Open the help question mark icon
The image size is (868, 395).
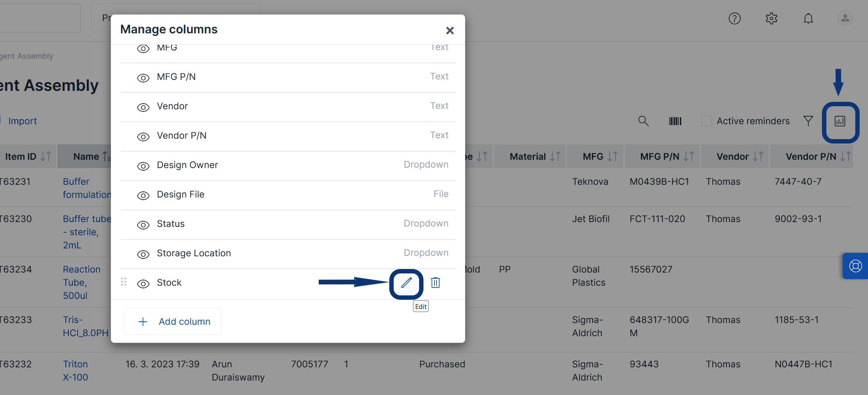[x=735, y=18]
